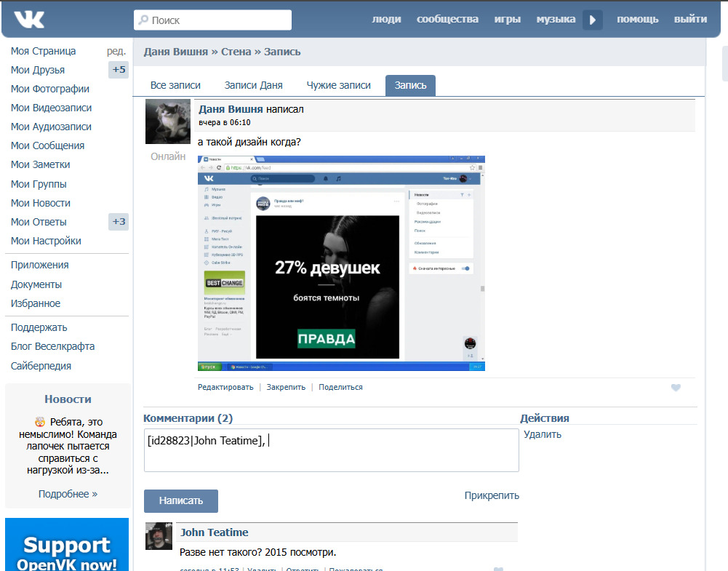This screenshot has width=728, height=571.
Task: Switch to the Все записи tab
Action: tap(175, 85)
